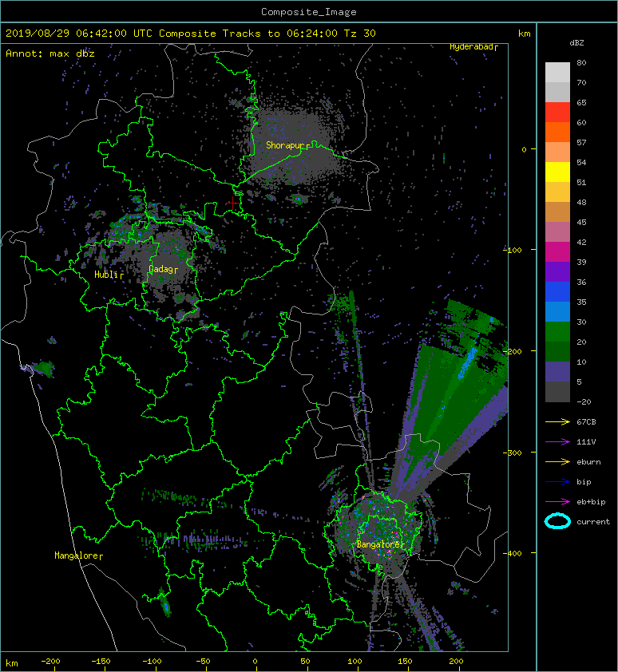This screenshot has height=672, width=618.
Task: Select the dark gray bottom swatch above -20
Action: coord(557,392)
